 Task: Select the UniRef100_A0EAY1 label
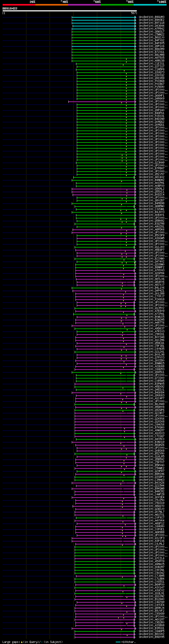tap(152, 215)
